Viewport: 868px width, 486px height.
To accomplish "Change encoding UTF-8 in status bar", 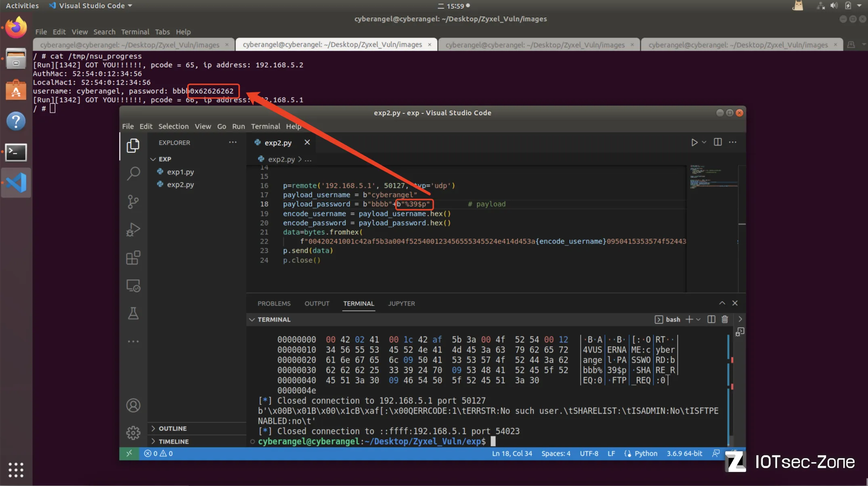I will click(589, 453).
